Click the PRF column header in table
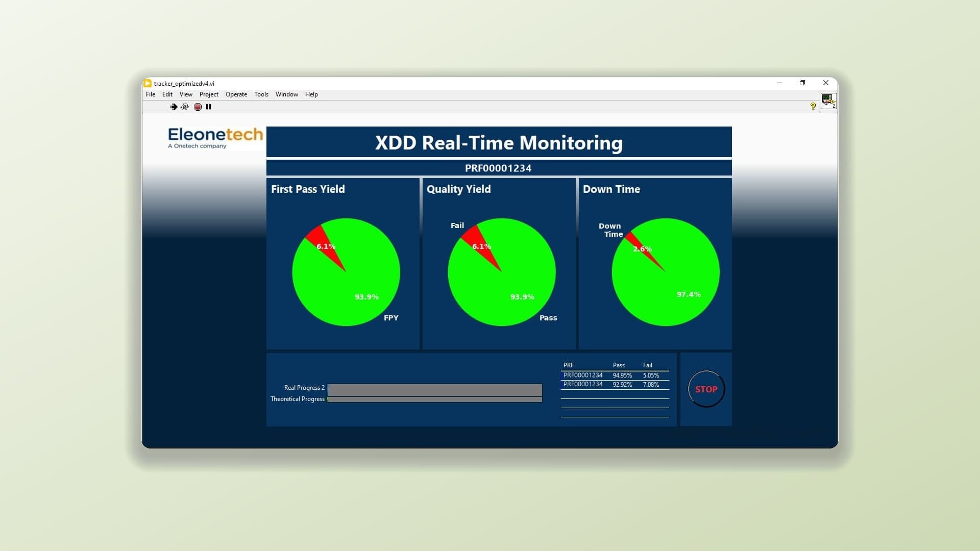 tap(568, 365)
